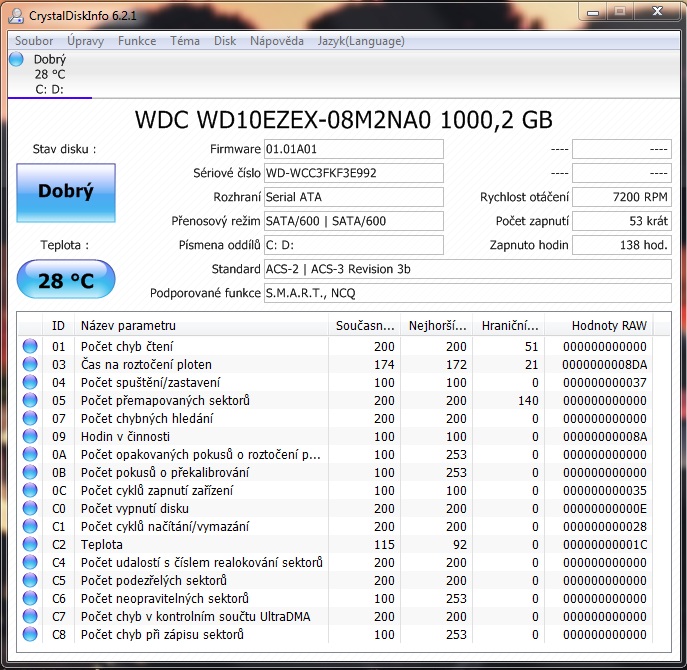Click the Firmware field 01.01A01
Image resolution: width=687 pixels, height=670 pixels.
[354, 149]
